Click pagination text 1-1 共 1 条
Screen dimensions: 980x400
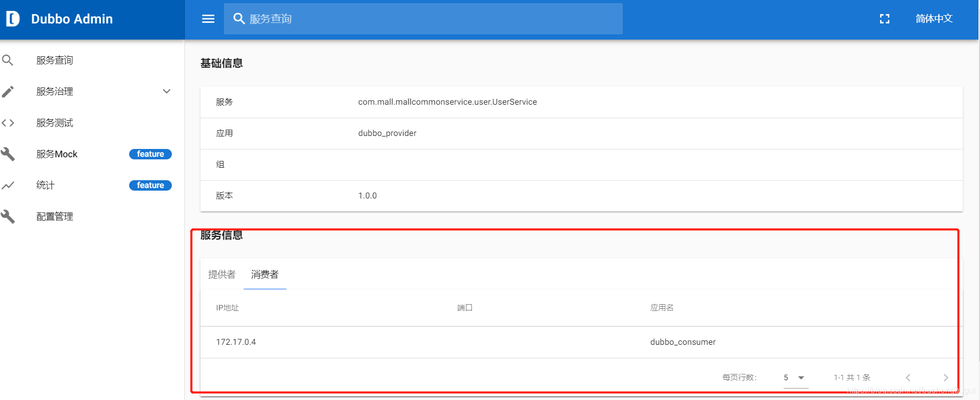click(x=852, y=378)
